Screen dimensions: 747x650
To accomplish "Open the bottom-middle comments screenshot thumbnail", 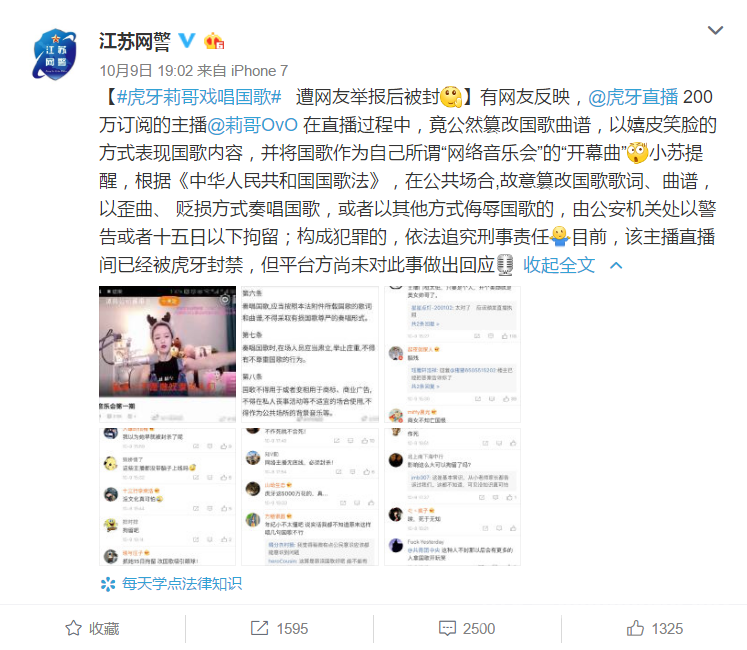I will pyautogui.click(x=310, y=497).
